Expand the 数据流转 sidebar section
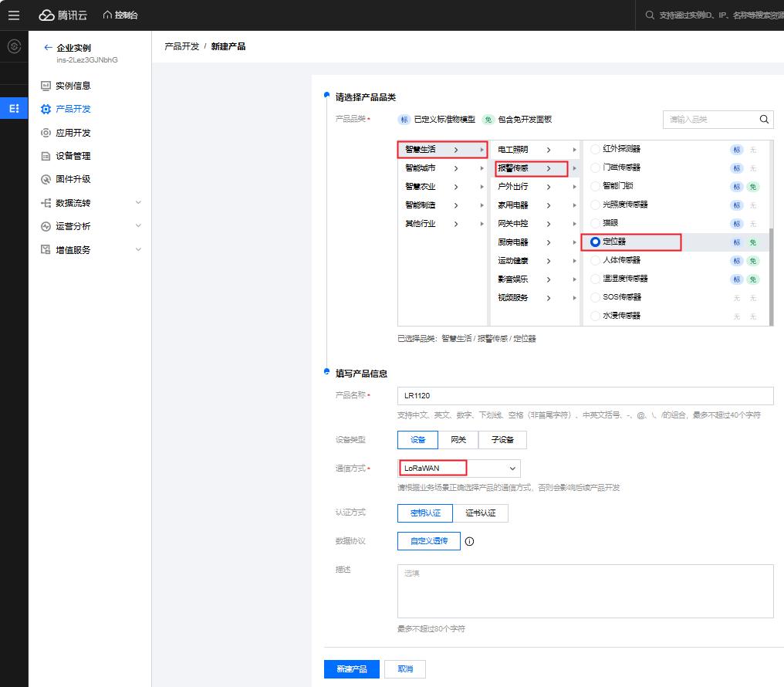This screenshot has width=784, height=687. point(138,202)
